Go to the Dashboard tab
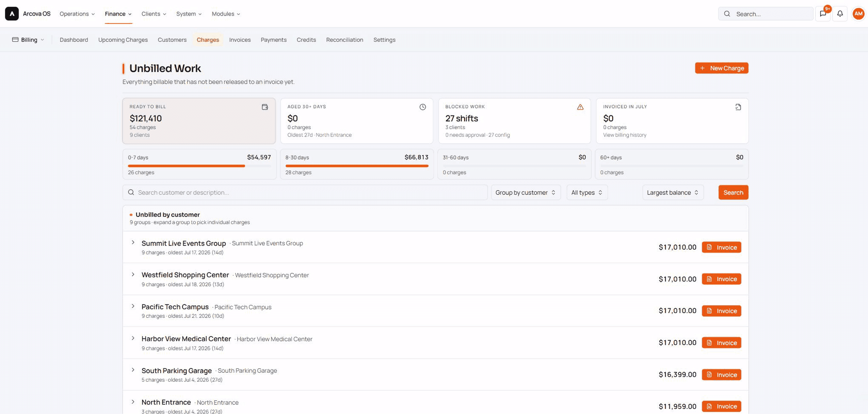 [74, 40]
